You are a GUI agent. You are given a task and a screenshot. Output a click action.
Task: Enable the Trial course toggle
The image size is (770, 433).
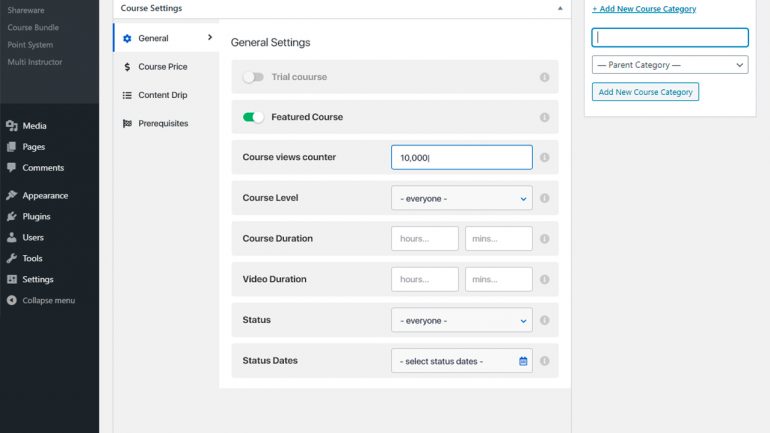253,77
